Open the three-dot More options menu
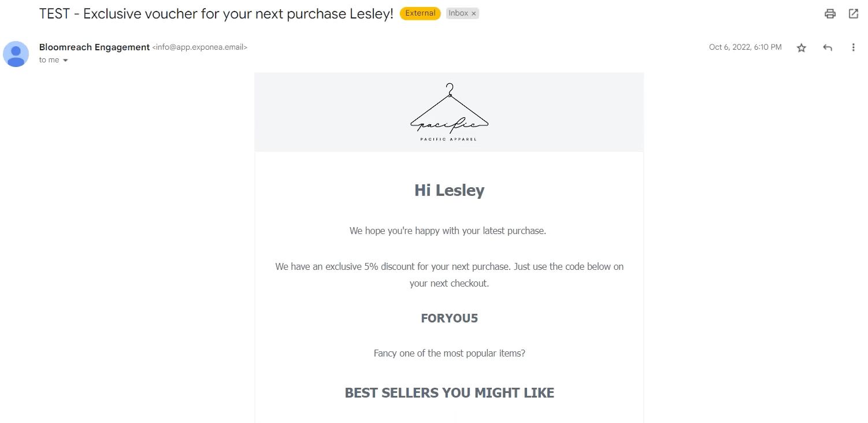Viewport: 868px width, 423px height. 853,48
